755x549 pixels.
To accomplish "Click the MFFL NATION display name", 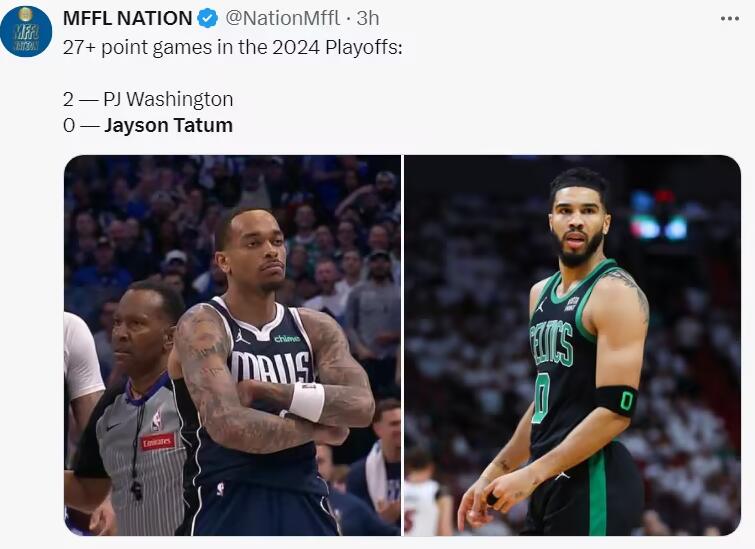I will coord(128,18).
